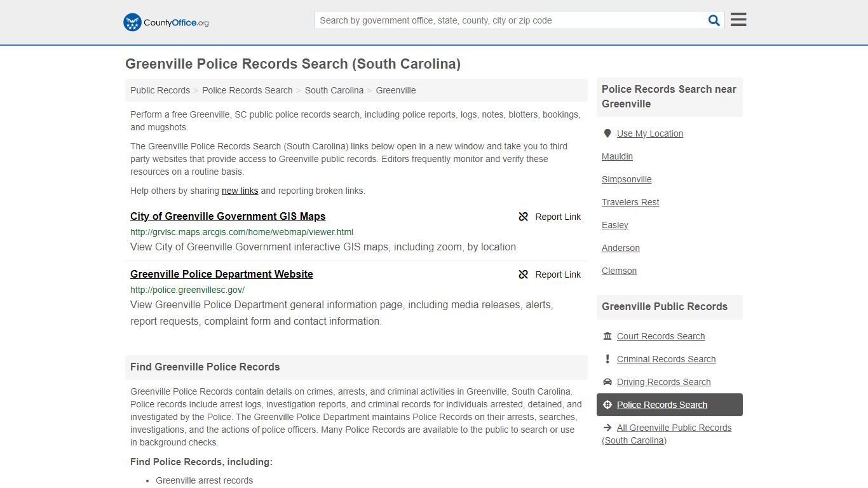Select Simpsonville nearby city
Screen dimensions: 868x488
coord(627,179)
